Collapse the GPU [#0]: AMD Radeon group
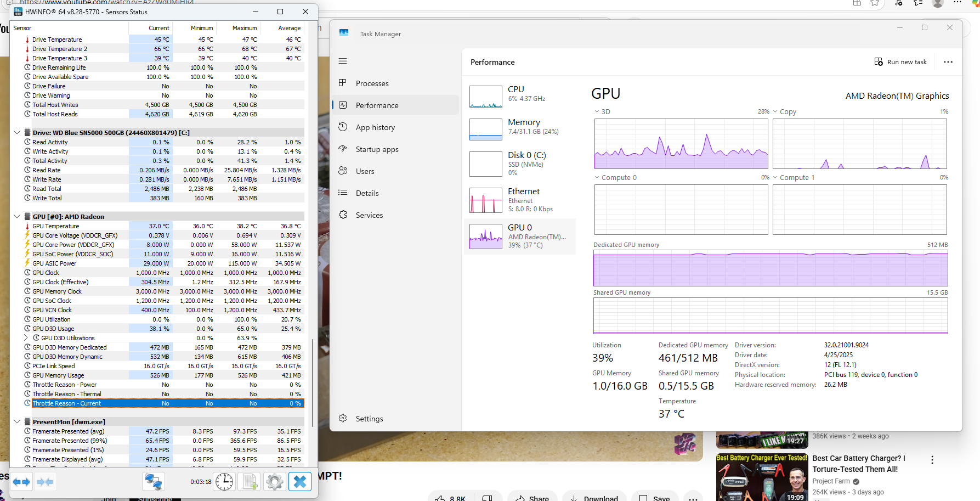Image resolution: width=980 pixels, height=501 pixels. point(17,216)
